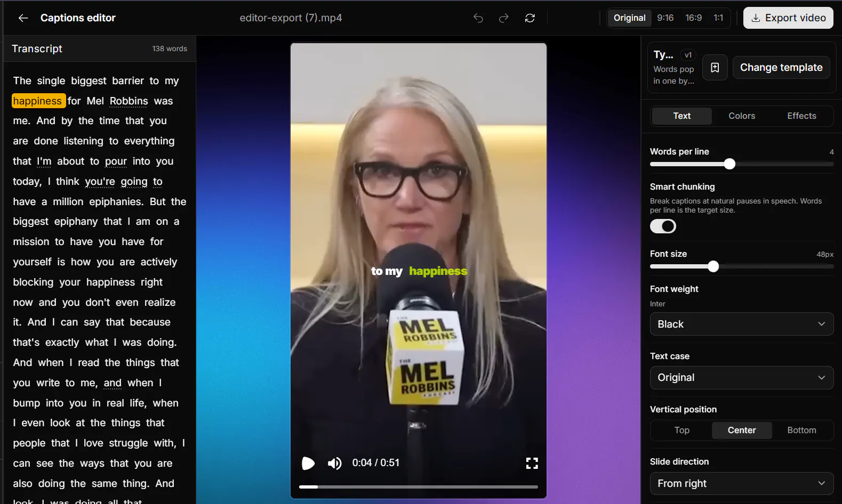
Task: Click the caption overlay 'to my happiness'
Action: point(419,271)
